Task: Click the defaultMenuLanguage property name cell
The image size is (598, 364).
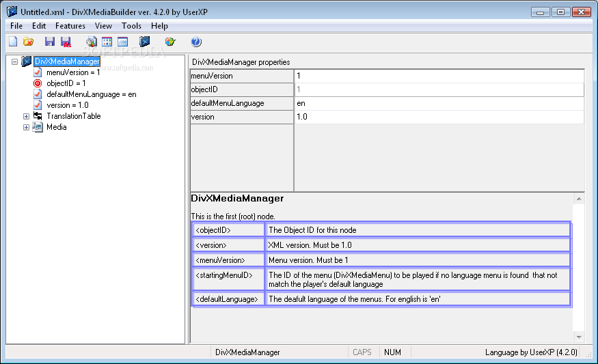Action: point(242,103)
